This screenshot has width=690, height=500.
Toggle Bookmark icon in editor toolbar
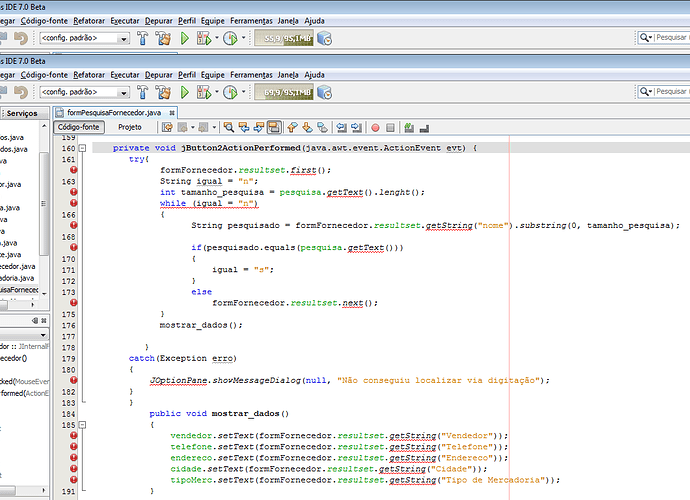(x=323, y=127)
